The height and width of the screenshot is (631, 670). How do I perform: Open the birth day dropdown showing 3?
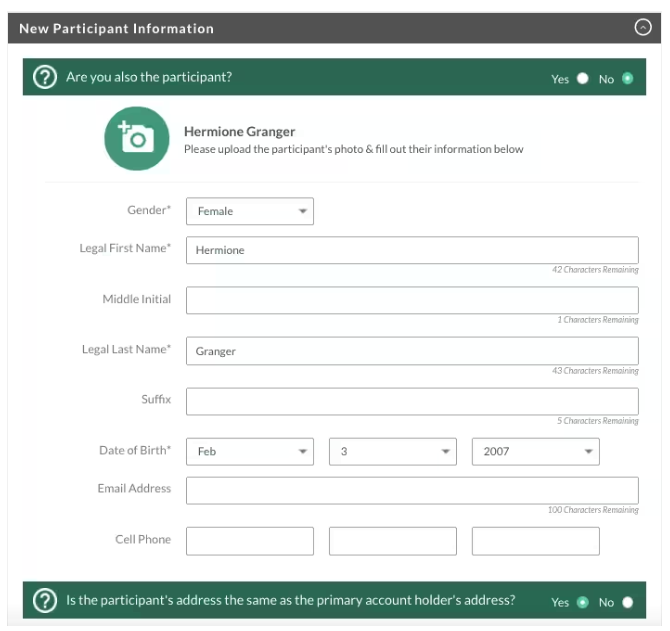coord(392,452)
